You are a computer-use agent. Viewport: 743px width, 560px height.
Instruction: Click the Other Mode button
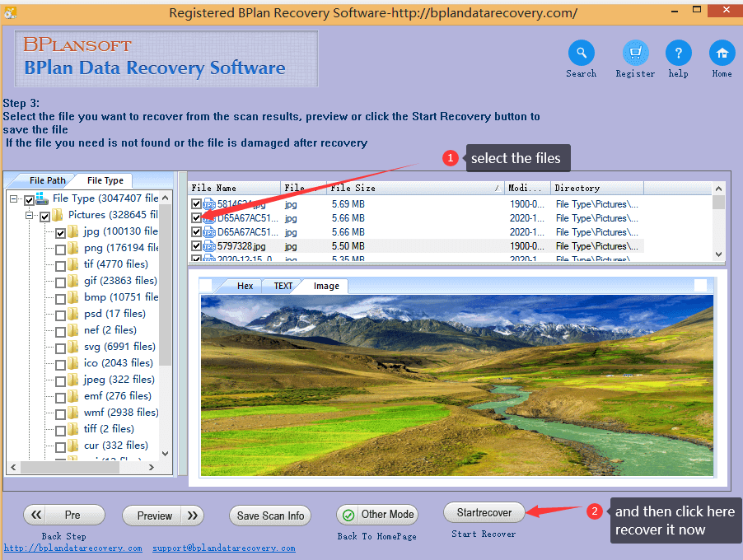377,515
